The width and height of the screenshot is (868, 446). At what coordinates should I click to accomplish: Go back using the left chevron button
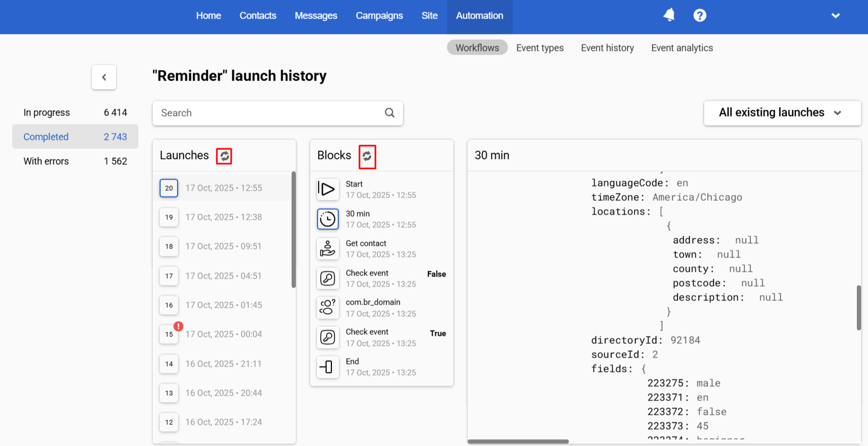click(x=104, y=77)
